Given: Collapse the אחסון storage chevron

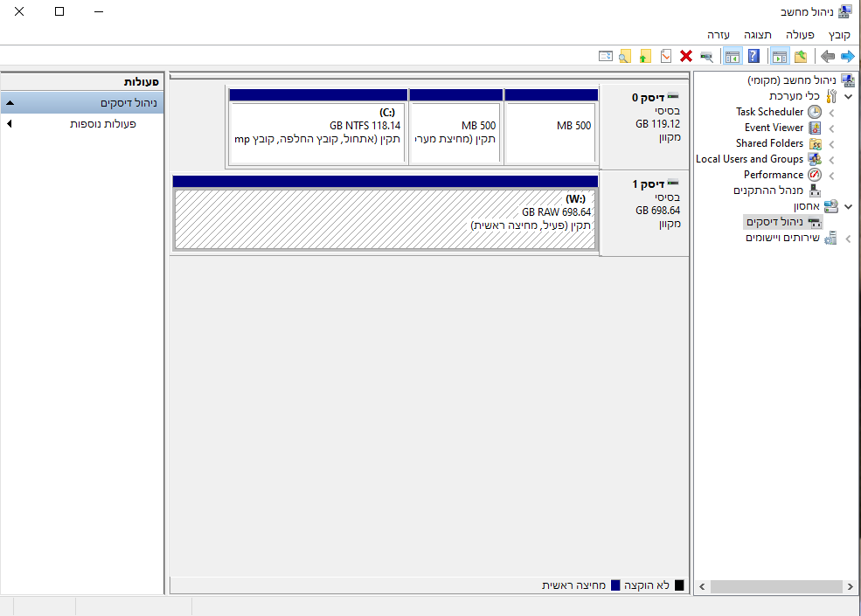Looking at the screenshot, I should tap(849, 207).
